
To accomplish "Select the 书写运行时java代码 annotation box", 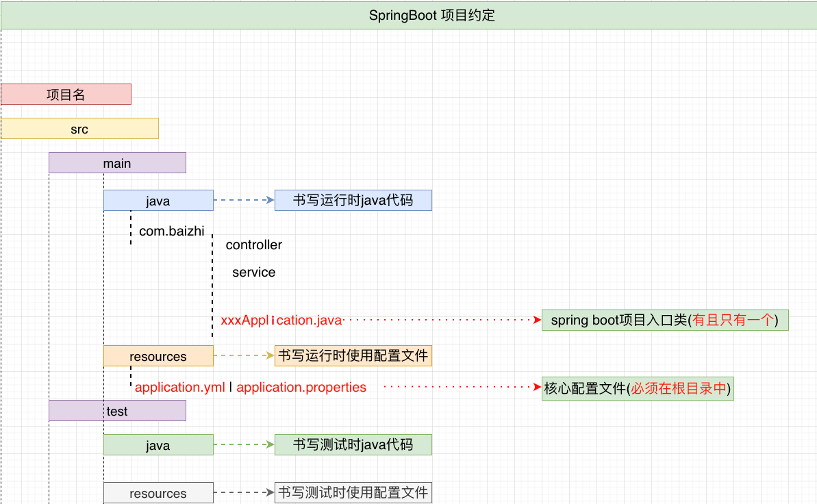I will tap(353, 200).
